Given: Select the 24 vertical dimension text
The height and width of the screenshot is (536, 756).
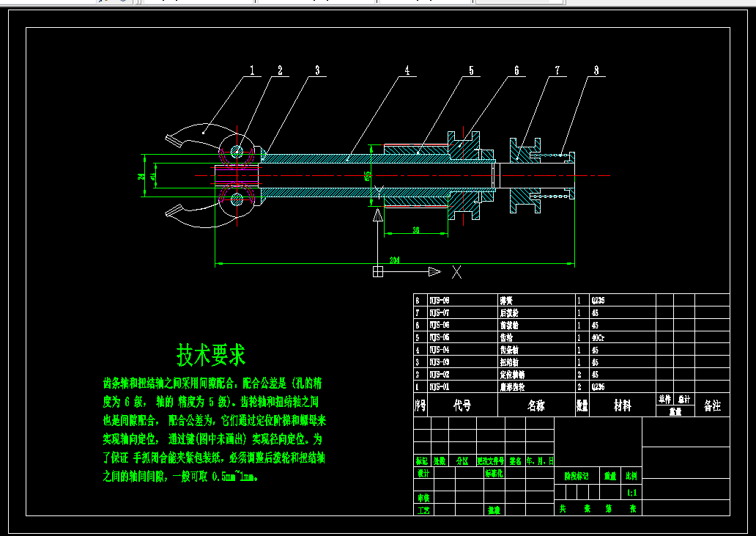Looking at the screenshot, I should [x=141, y=176].
